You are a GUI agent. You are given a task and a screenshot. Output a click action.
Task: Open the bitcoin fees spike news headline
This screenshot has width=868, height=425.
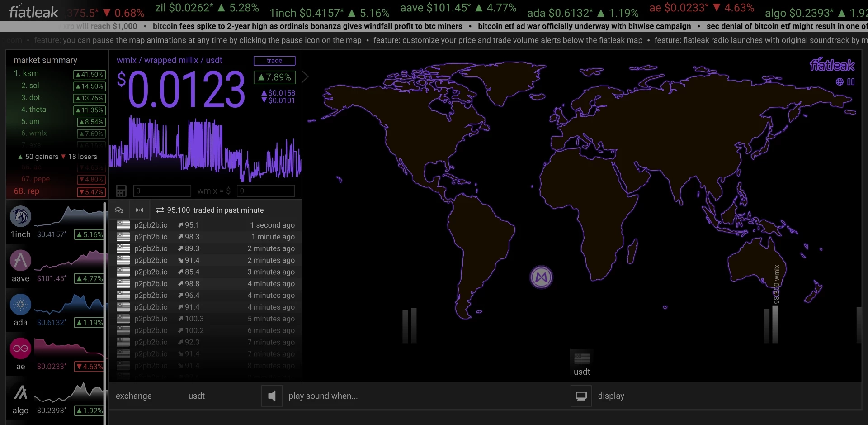307,26
